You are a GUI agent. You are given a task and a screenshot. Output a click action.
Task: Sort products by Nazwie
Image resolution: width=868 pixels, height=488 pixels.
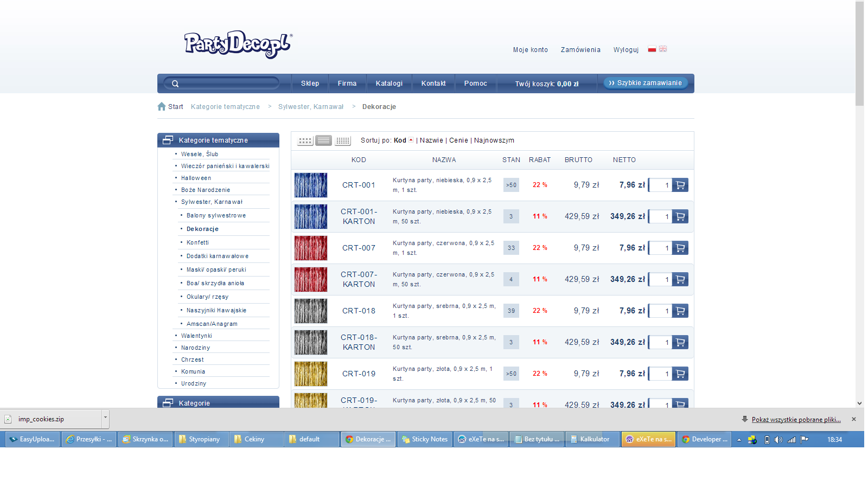[431, 140]
